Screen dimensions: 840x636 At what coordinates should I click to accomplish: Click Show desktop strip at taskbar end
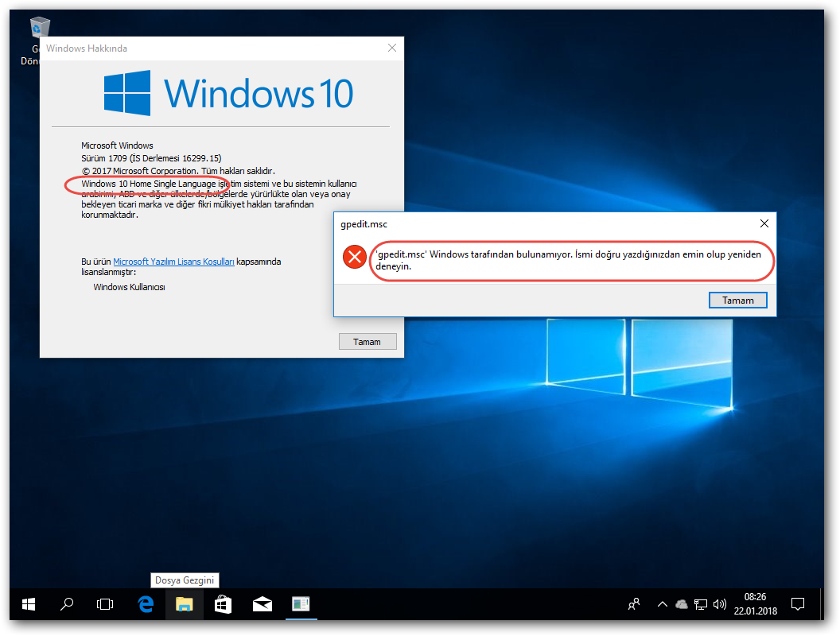pyautogui.click(x=821, y=604)
